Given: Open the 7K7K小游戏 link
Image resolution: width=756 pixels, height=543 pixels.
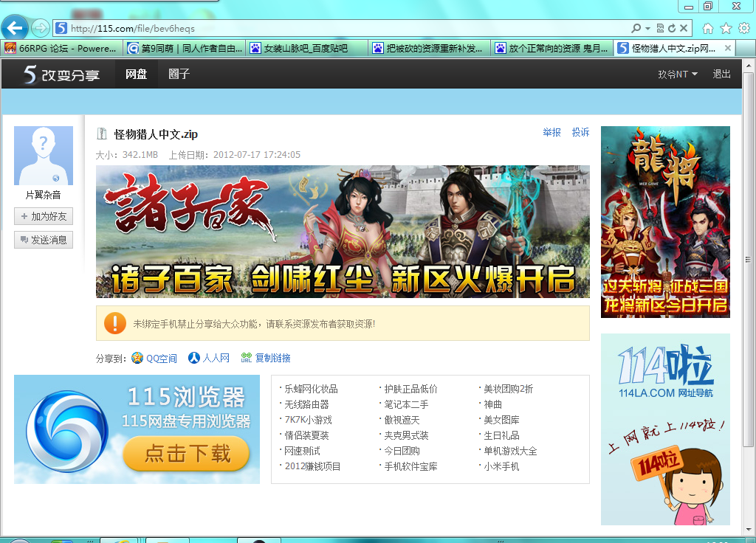Looking at the screenshot, I should (x=308, y=420).
